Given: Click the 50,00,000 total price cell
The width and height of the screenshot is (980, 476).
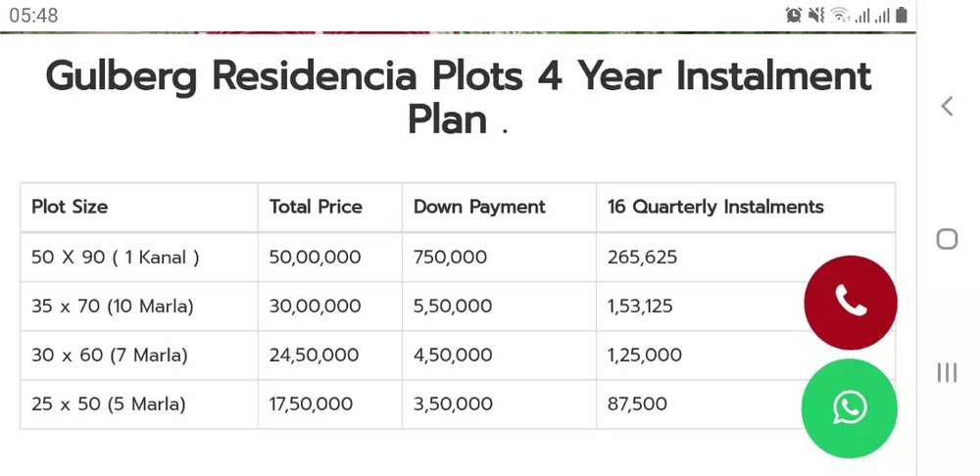Looking at the screenshot, I should pos(315,258).
